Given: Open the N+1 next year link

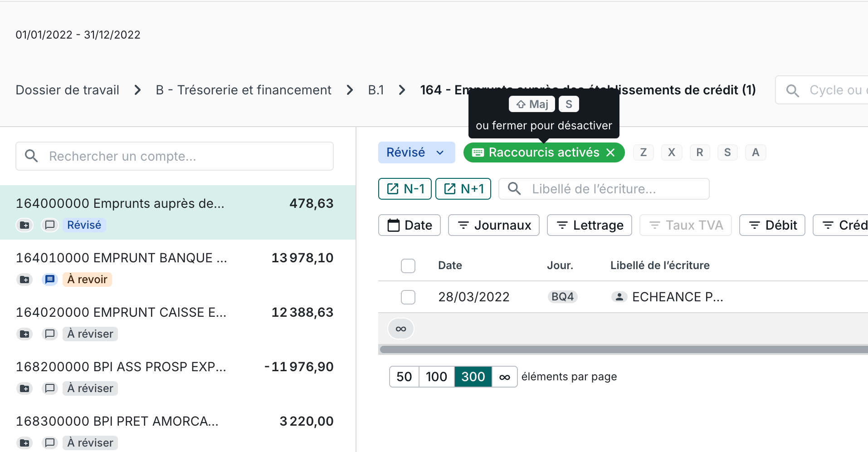Looking at the screenshot, I should [463, 189].
